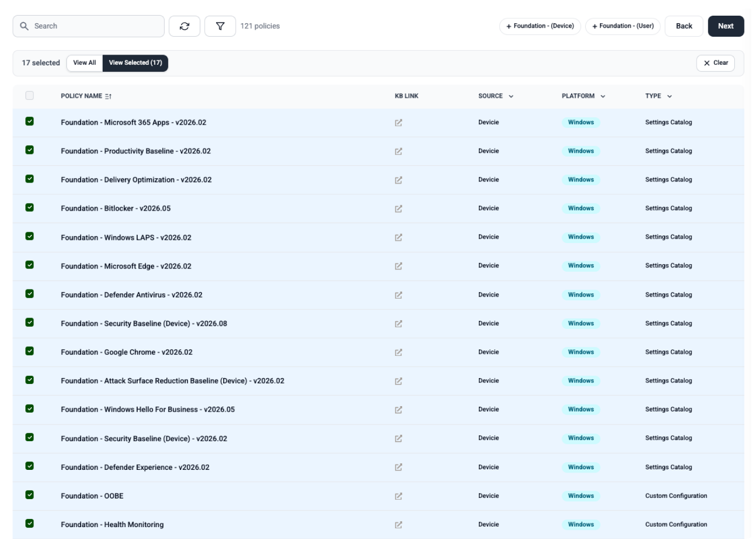Click the Next button
Screen dimensions: 756x539
726,26
